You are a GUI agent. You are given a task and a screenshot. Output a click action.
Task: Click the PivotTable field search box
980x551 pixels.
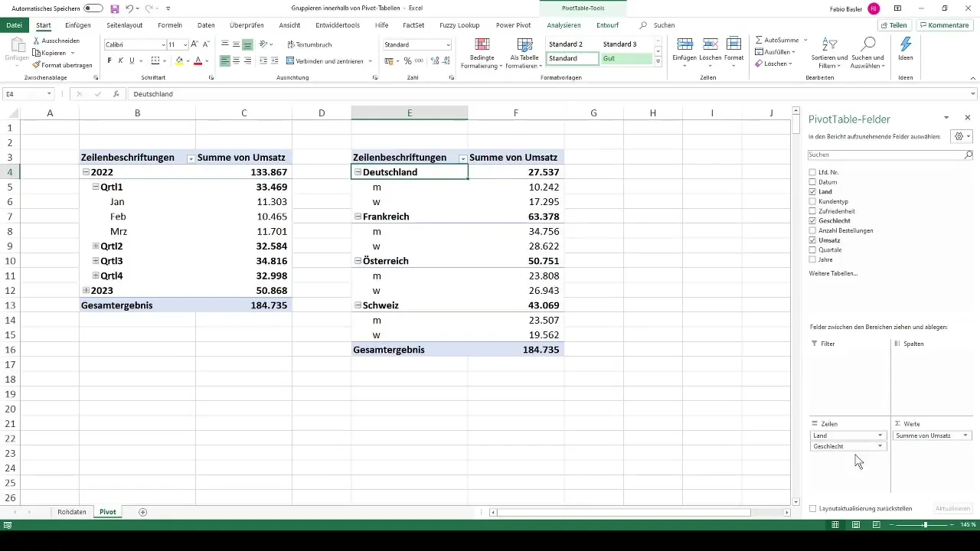(x=891, y=155)
